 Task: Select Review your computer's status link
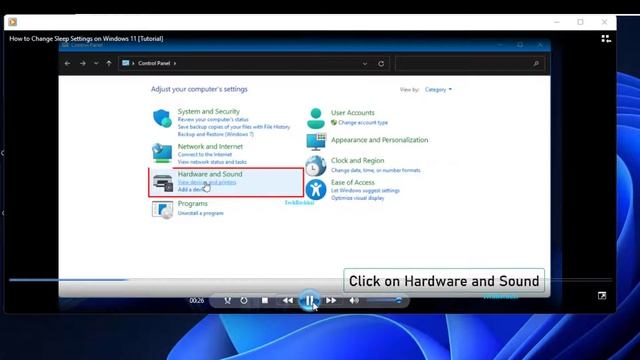[213, 120]
